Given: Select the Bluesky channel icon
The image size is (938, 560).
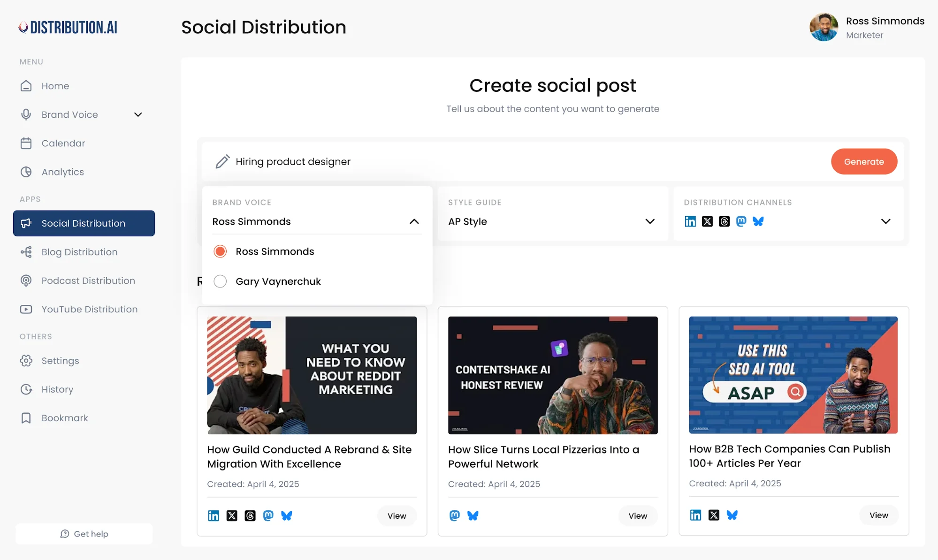Looking at the screenshot, I should point(758,221).
